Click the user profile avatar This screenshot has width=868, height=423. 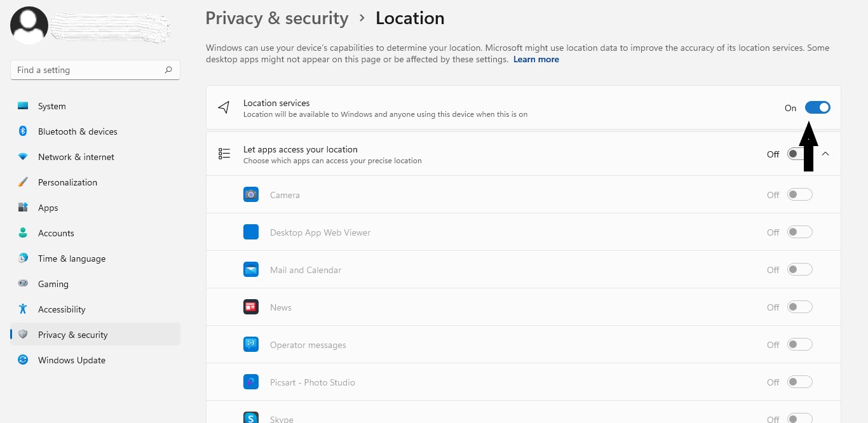click(x=29, y=25)
